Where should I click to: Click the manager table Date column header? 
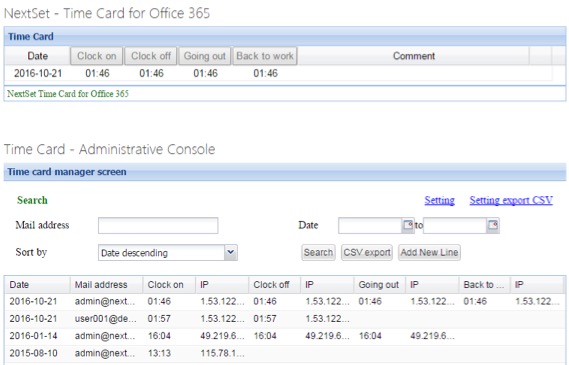click(x=38, y=285)
